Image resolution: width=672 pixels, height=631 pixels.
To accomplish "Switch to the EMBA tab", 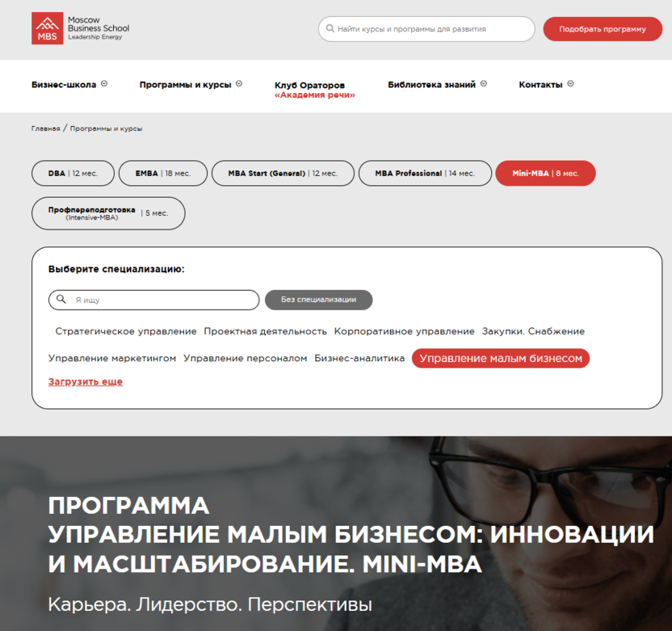I will (162, 173).
